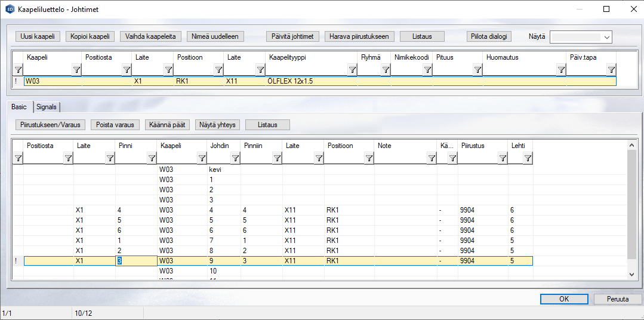Cancel with the Peruuta button
The height and width of the screenshot is (320, 644).
618,299
